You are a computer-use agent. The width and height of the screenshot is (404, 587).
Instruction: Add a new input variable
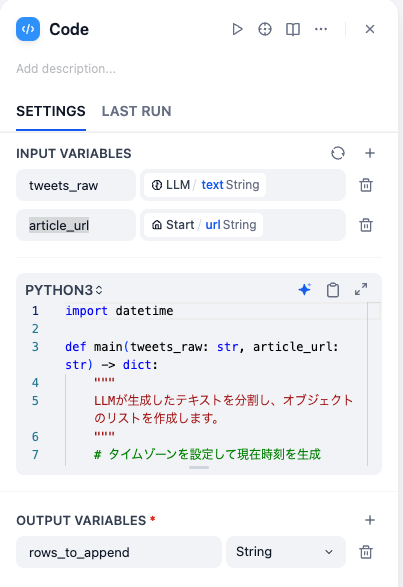click(x=370, y=153)
